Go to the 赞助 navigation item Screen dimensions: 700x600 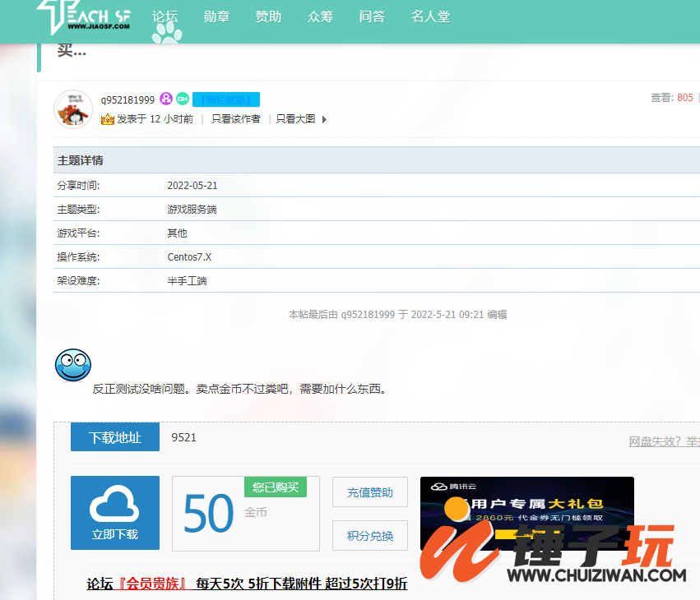coord(268,17)
